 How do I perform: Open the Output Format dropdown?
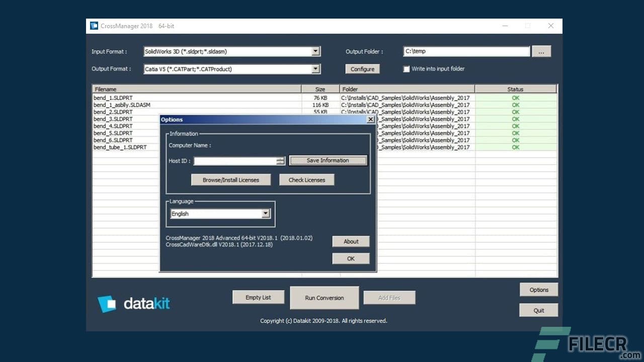pos(316,69)
